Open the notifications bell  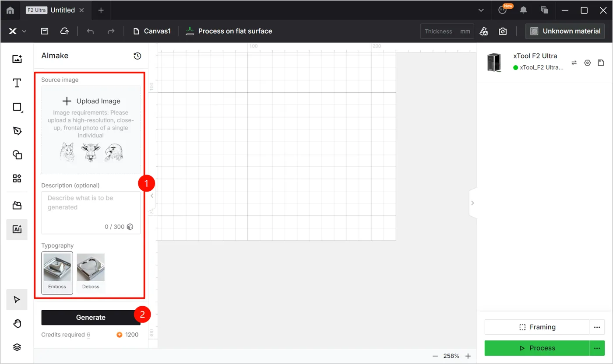[x=523, y=10]
